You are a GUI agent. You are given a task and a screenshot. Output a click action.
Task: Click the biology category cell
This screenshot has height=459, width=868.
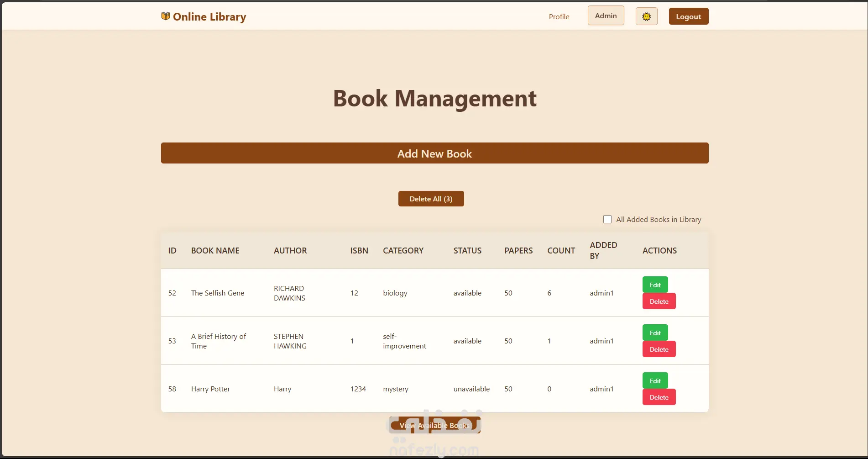pyautogui.click(x=395, y=293)
